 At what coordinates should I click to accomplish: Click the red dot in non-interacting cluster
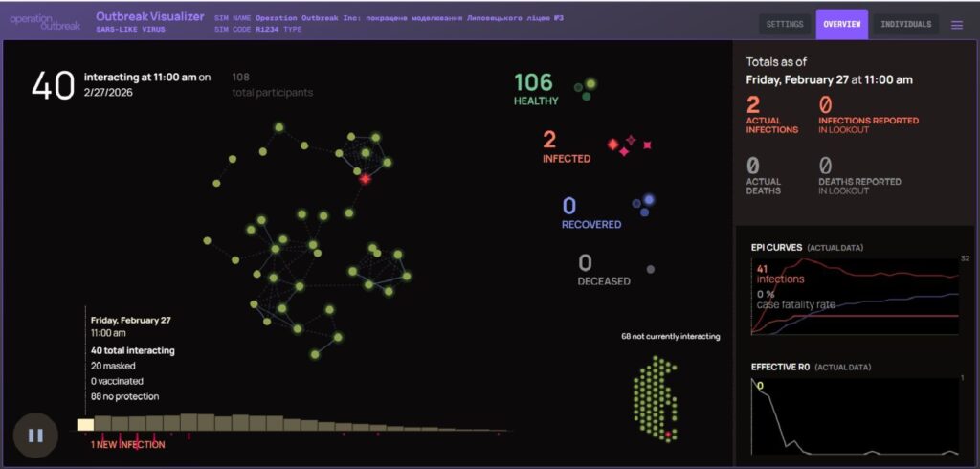click(x=667, y=435)
